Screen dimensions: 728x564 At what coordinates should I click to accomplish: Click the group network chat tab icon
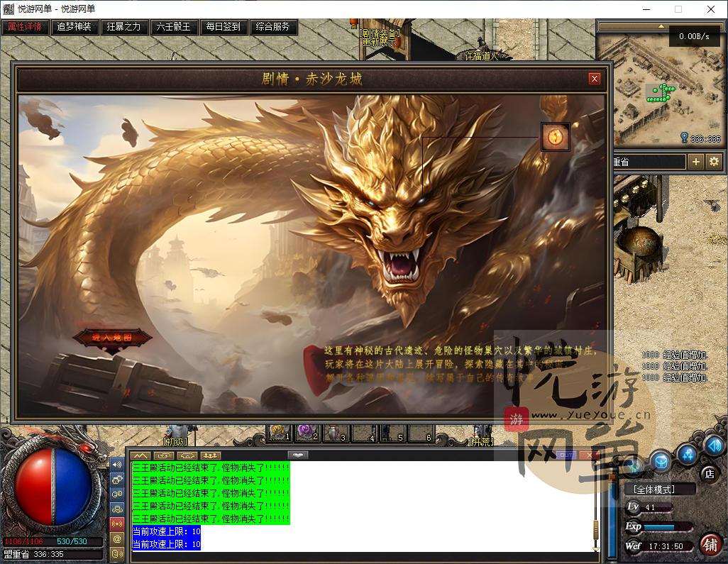(x=210, y=456)
